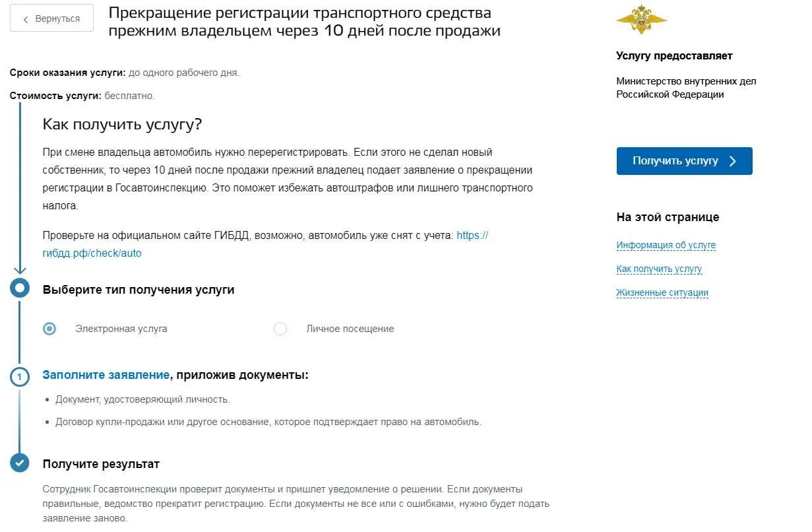812x532 pixels.
Task: Click the back arrow in Вернуться button
Action: 26,19
